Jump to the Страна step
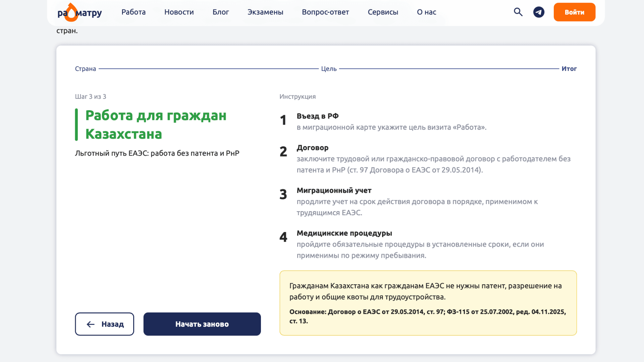 click(86, 69)
